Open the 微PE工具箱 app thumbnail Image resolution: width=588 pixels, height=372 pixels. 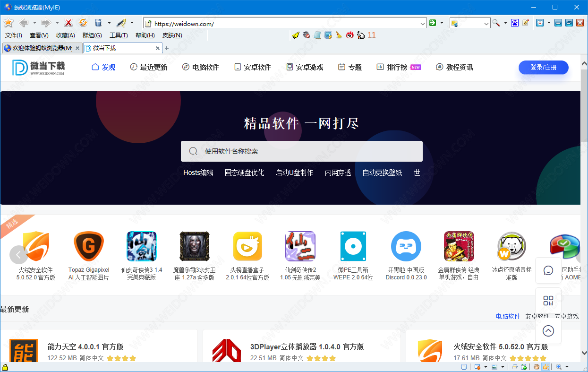pyautogui.click(x=353, y=246)
